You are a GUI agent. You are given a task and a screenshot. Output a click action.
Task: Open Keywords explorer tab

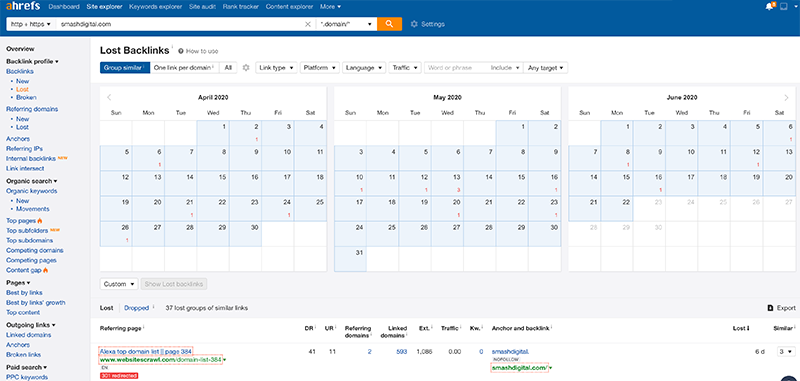tap(156, 7)
